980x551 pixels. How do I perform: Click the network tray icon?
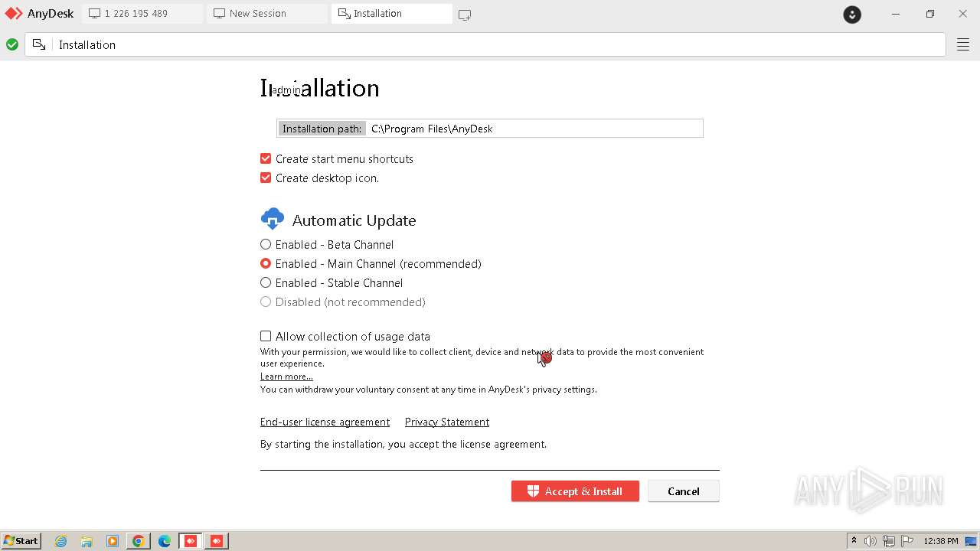point(889,541)
